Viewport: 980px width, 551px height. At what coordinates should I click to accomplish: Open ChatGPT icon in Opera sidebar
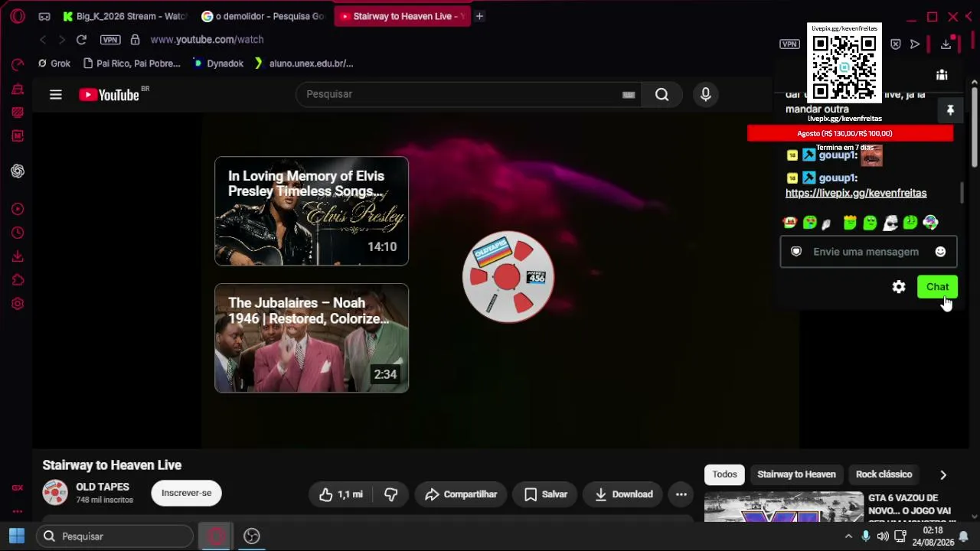[18, 171]
